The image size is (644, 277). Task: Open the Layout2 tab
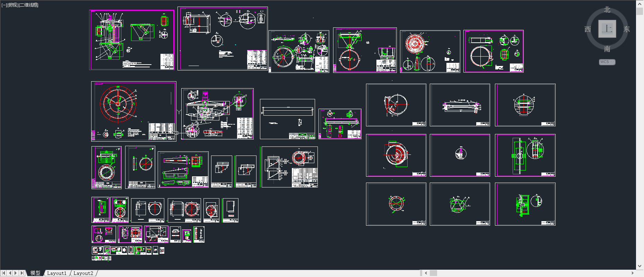click(83, 273)
